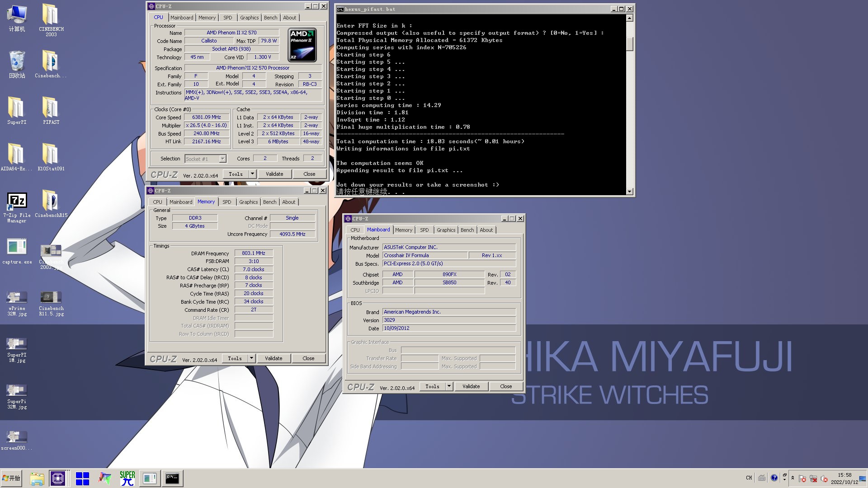Click Validate in CPU-Z Mainboard window

click(471, 386)
